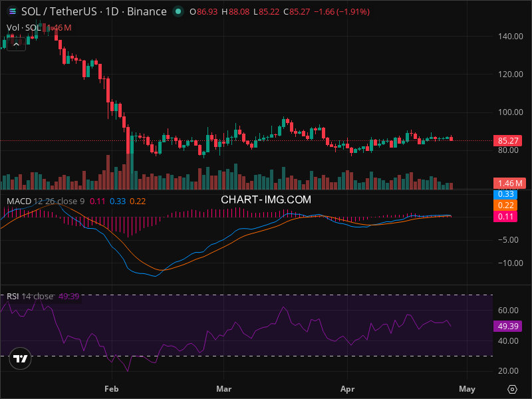The image size is (532, 399).
Task: Click the blue 0.33 MACD value tag
Action: (x=505, y=194)
